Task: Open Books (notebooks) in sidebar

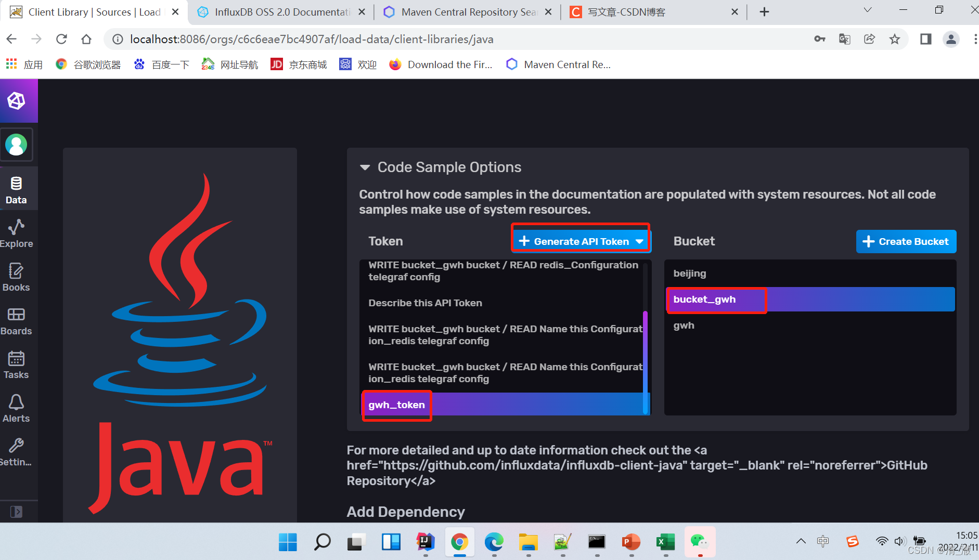Action: pos(16,277)
